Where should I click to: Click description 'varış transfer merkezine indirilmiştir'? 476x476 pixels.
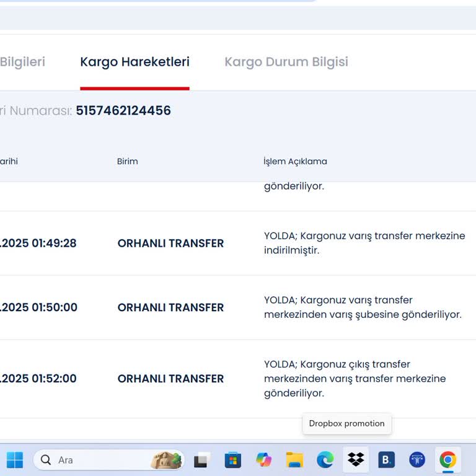[x=364, y=243]
